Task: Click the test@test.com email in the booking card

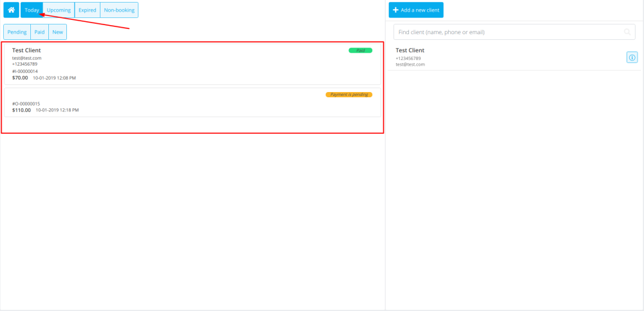Action: pos(26,58)
